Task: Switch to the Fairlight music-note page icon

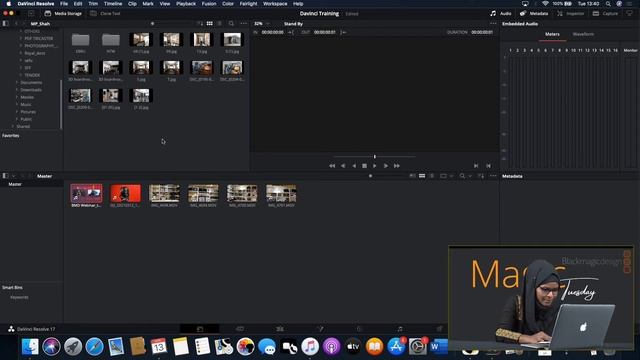Action: click(x=400, y=329)
